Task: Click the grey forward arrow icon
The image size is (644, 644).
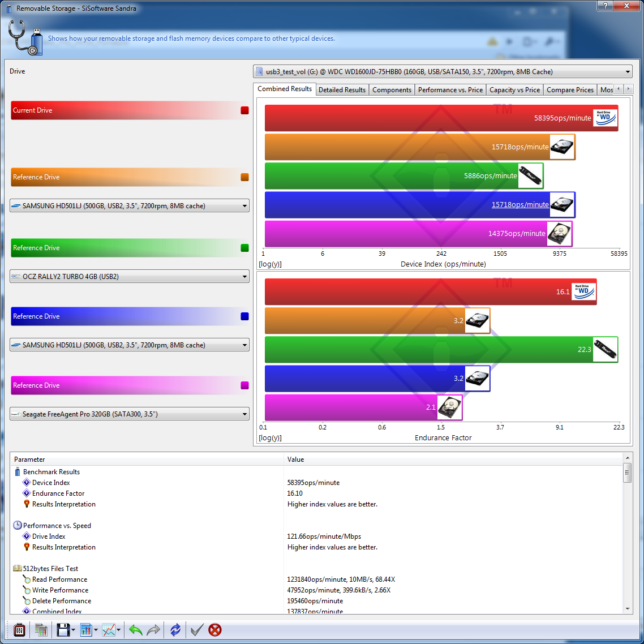Action: (153, 630)
